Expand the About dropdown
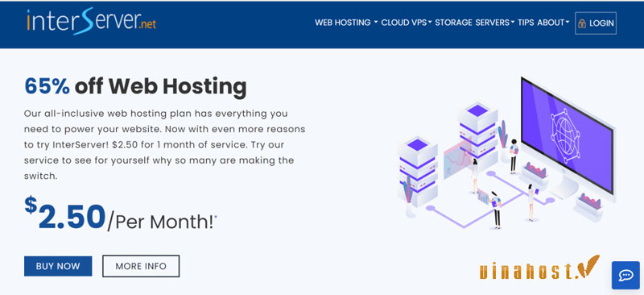The image size is (644, 295). tap(553, 23)
